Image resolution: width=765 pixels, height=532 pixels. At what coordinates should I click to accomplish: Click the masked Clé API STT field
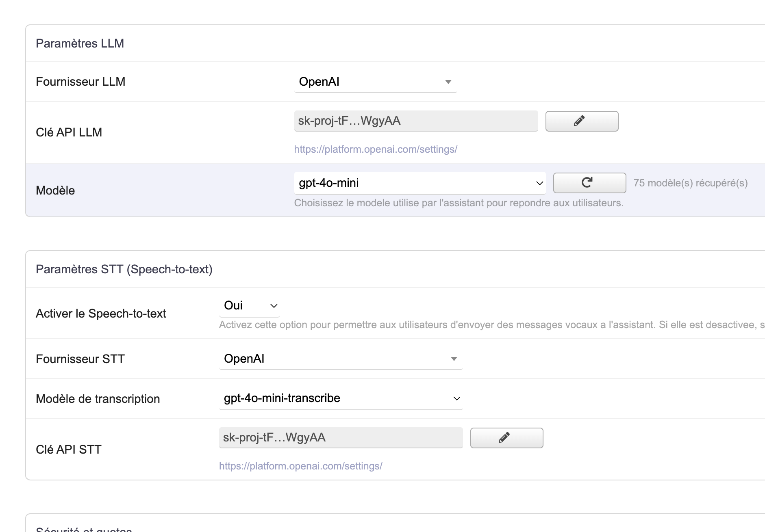coord(341,438)
